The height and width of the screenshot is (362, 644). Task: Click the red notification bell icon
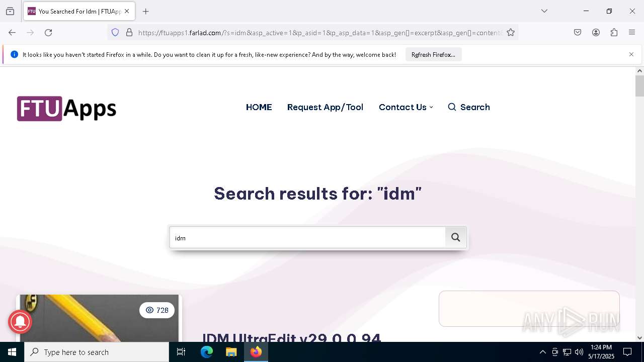point(20,322)
